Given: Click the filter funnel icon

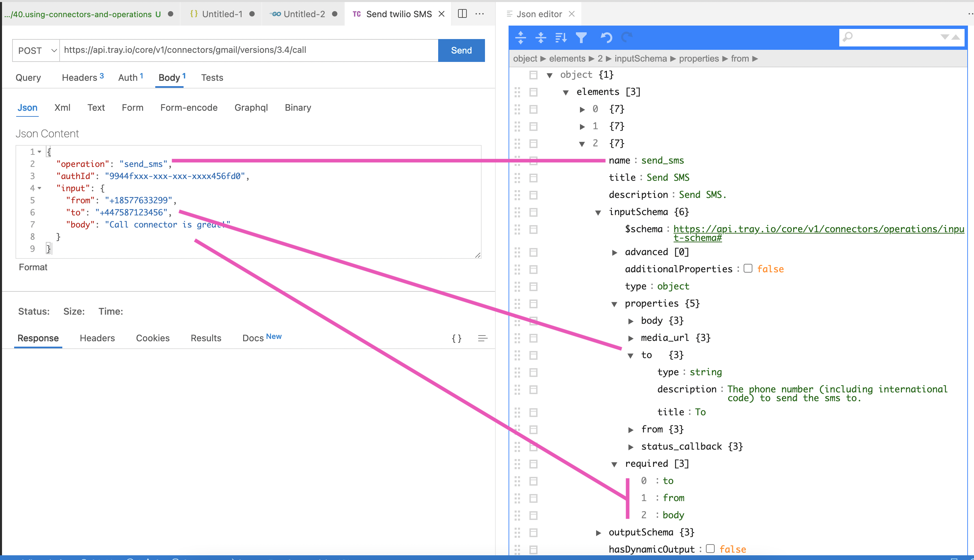Looking at the screenshot, I should coord(581,37).
